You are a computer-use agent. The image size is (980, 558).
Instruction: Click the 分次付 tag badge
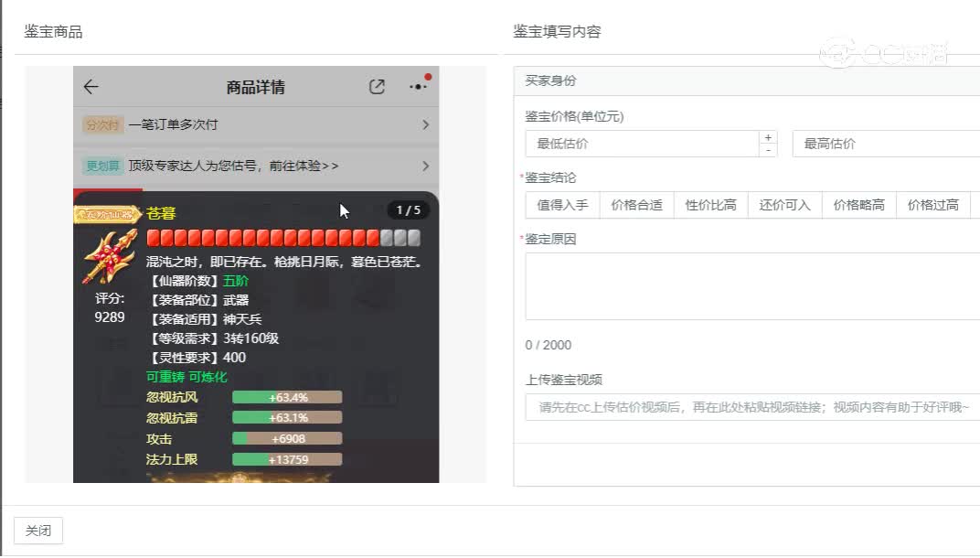(102, 124)
